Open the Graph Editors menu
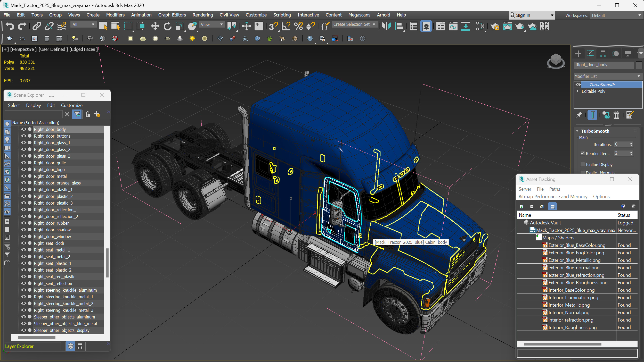The width and height of the screenshot is (644, 362). 172,15
